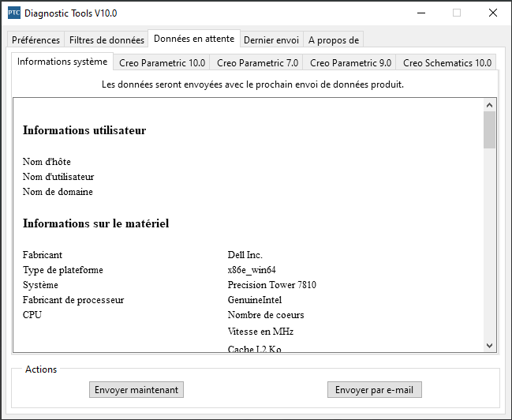Show the A propos de tab
This screenshot has height=420, width=512.
point(334,40)
